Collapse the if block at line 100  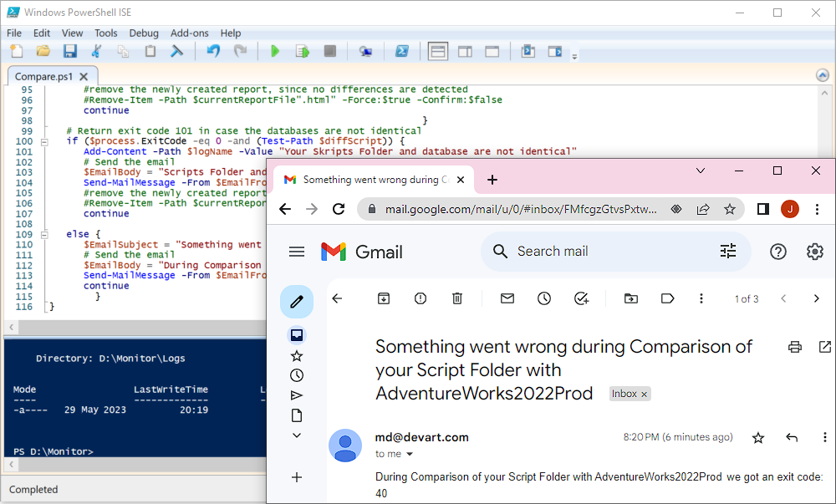pos(44,142)
